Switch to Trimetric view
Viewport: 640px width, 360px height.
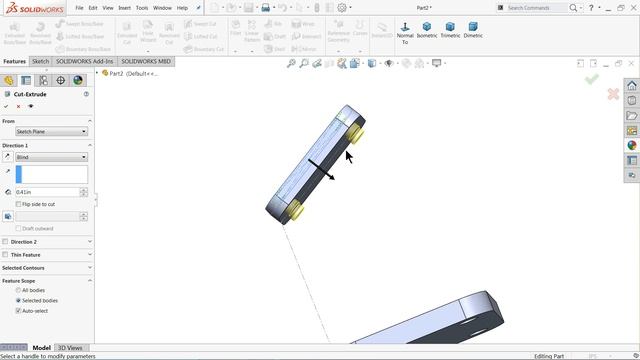pos(450,30)
